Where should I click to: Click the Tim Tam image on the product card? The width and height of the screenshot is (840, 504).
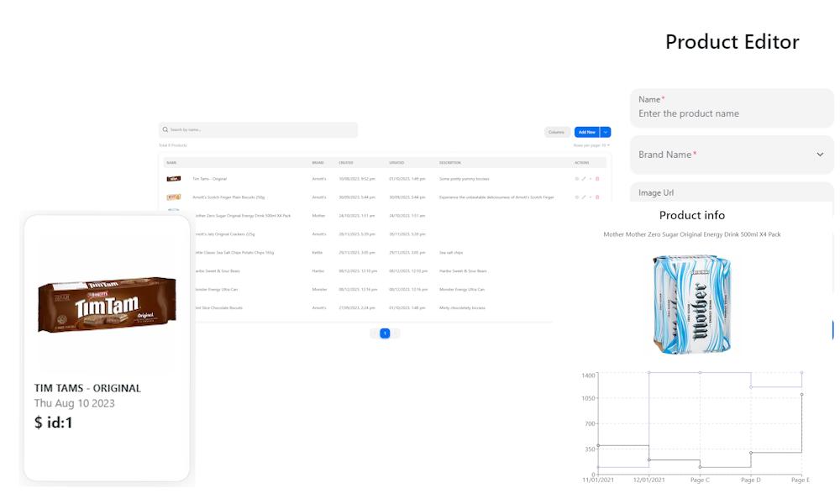click(x=107, y=304)
